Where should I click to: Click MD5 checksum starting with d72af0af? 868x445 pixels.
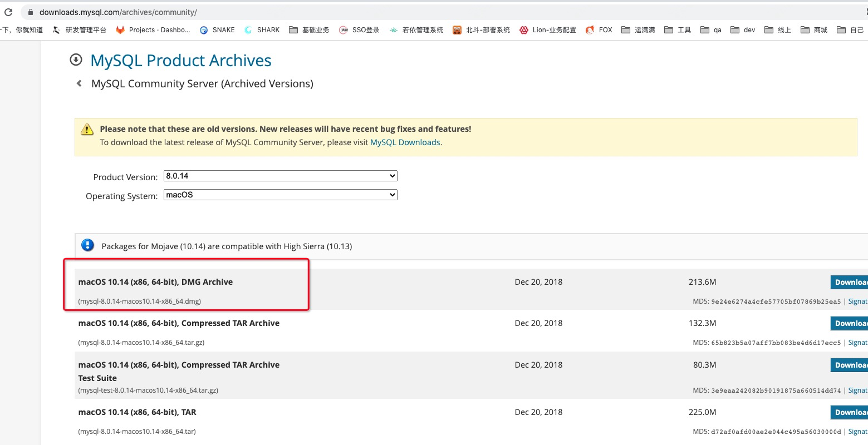776,432
